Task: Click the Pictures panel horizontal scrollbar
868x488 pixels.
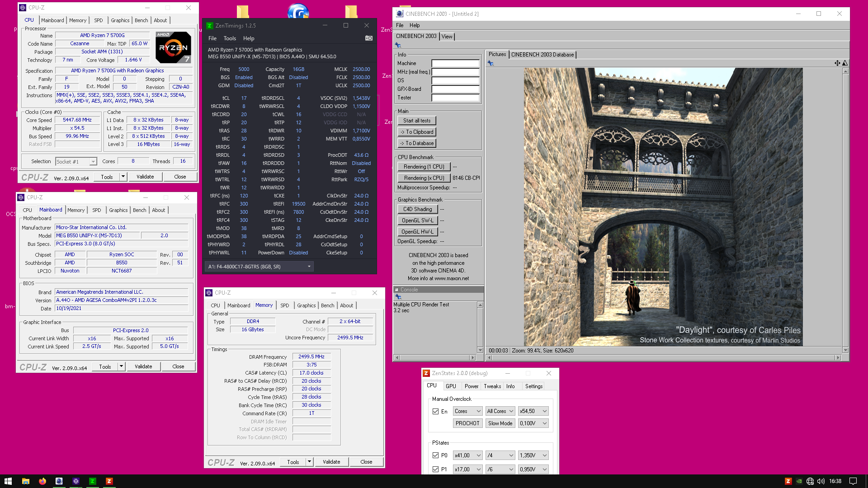Action: [x=663, y=357]
